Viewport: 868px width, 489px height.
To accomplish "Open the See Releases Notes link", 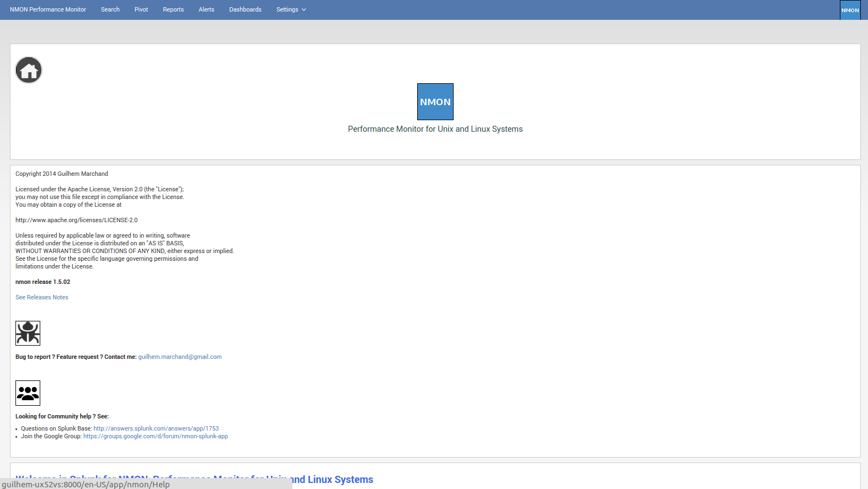I will point(42,297).
